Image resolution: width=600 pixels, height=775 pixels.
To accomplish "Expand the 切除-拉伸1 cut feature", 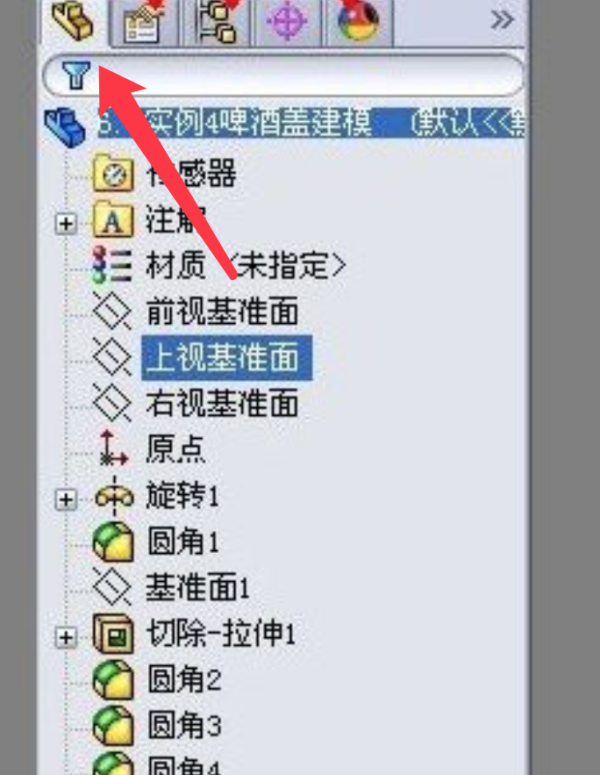I will pyautogui.click(x=65, y=637).
